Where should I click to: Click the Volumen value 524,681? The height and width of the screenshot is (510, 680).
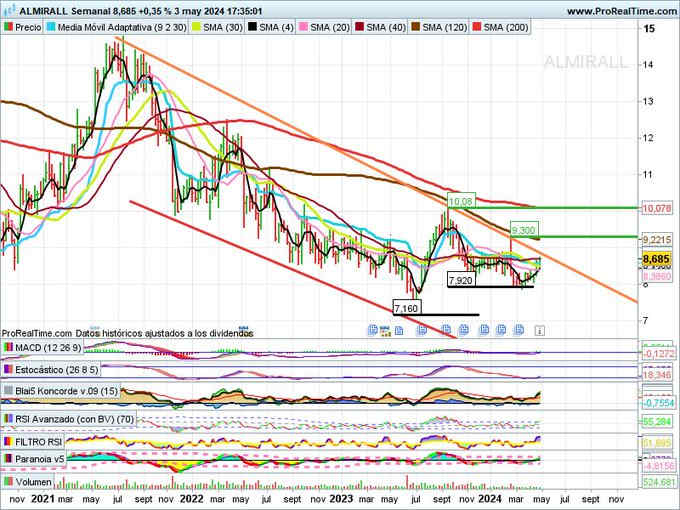(x=658, y=482)
